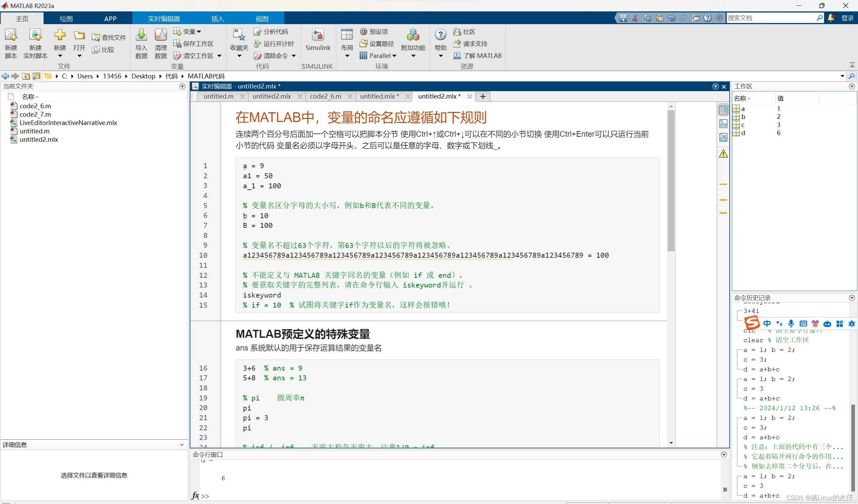Click 设置路径 (Set Path)

click(377, 44)
